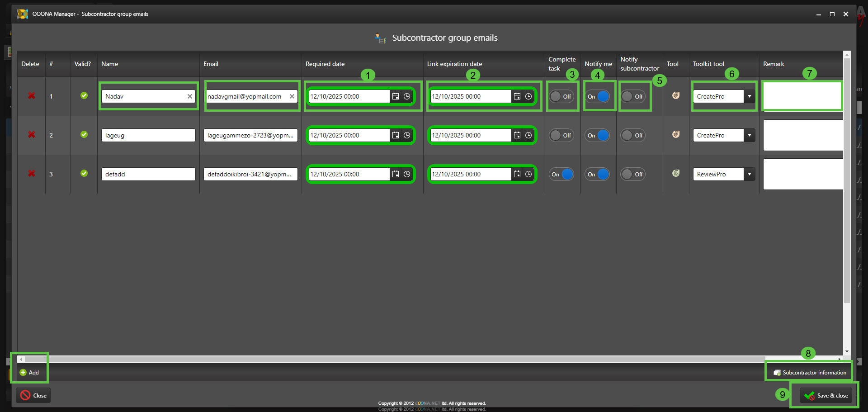
Task: Disable Notify me for lageug row
Action: click(598, 135)
